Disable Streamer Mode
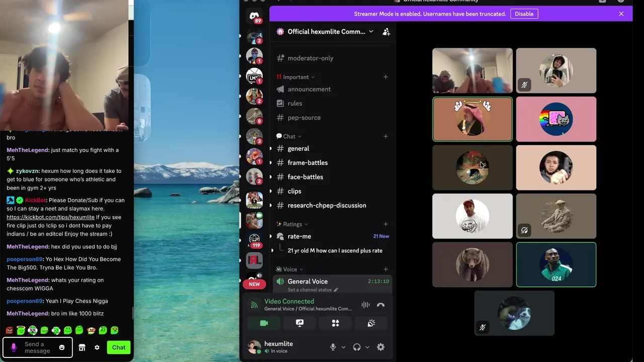The height and width of the screenshot is (362, 644). click(x=524, y=14)
